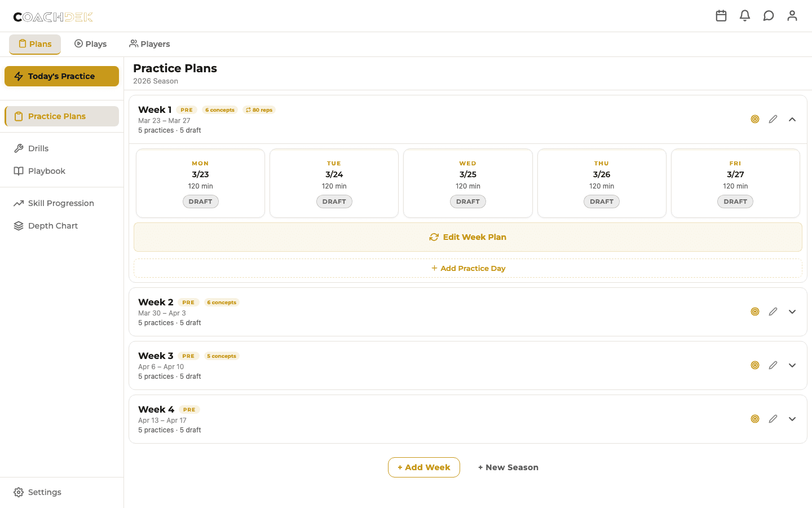Expand the Week 2 section
This screenshot has width=812, height=508.
(x=792, y=311)
